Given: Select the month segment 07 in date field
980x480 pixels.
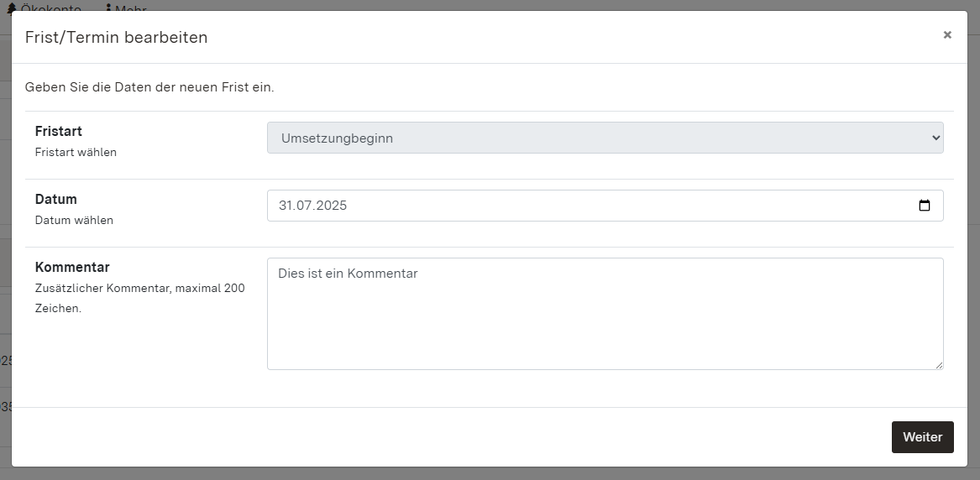Looking at the screenshot, I should tap(304, 206).
